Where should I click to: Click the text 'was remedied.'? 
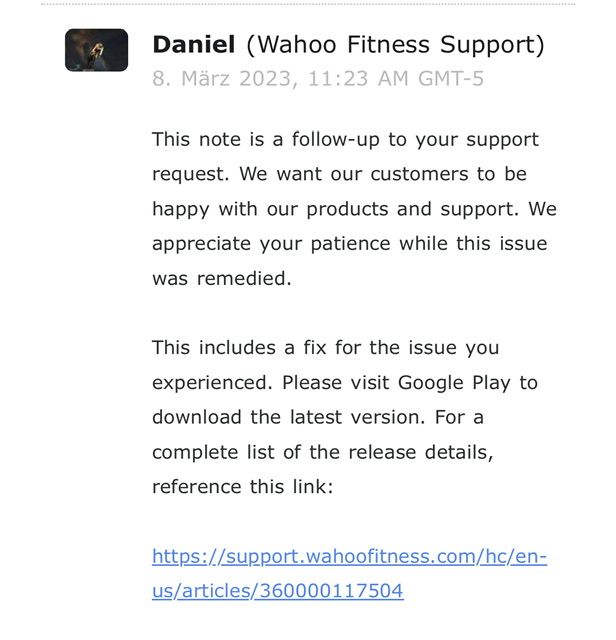click(222, 279)
